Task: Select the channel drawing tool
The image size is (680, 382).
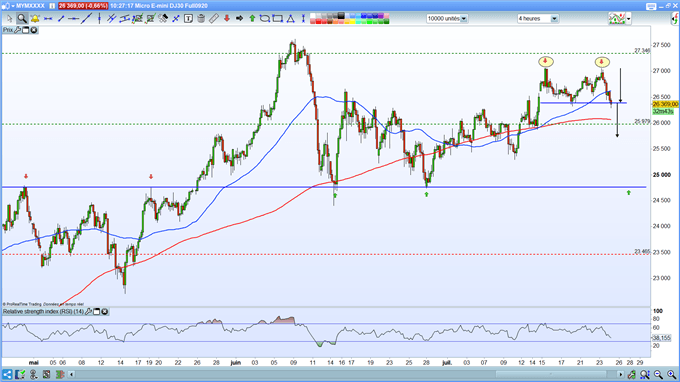Action: (124, 19)
